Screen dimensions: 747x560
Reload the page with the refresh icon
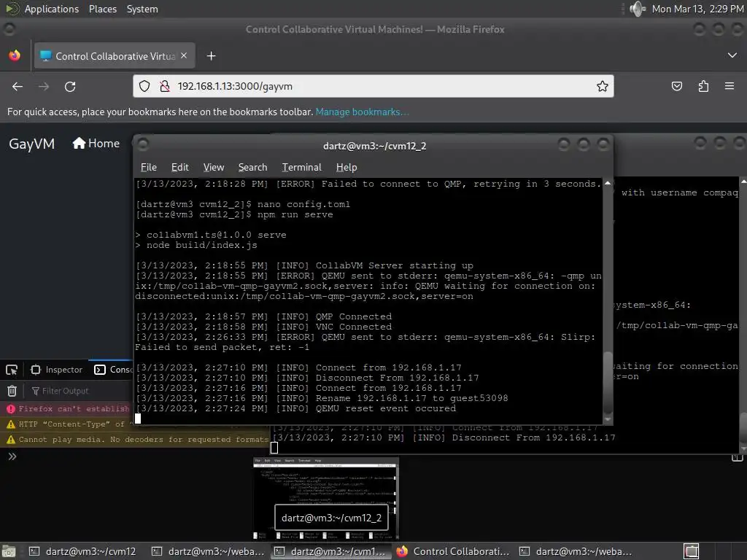pos(70,87)
